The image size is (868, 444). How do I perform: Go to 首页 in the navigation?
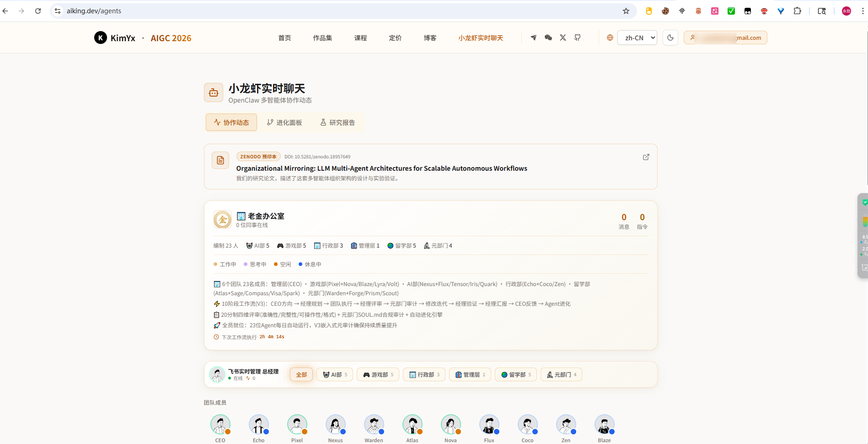click(x=284, y=38)
